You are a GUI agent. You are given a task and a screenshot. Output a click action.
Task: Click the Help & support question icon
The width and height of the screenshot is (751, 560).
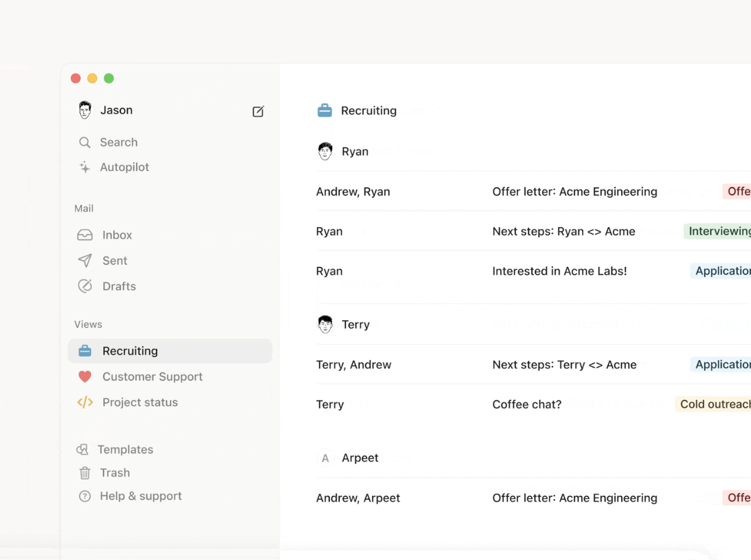(x=85, y=496)
